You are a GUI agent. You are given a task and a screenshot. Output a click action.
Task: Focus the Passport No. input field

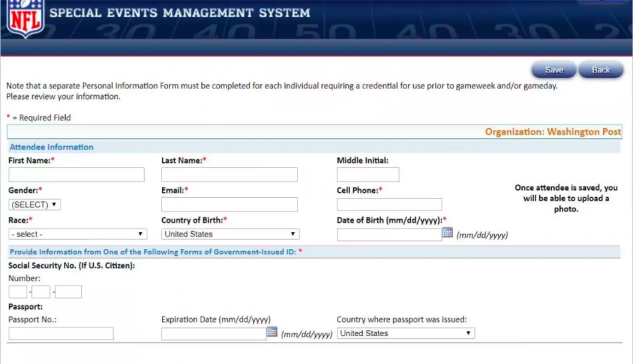click(61, 333)
